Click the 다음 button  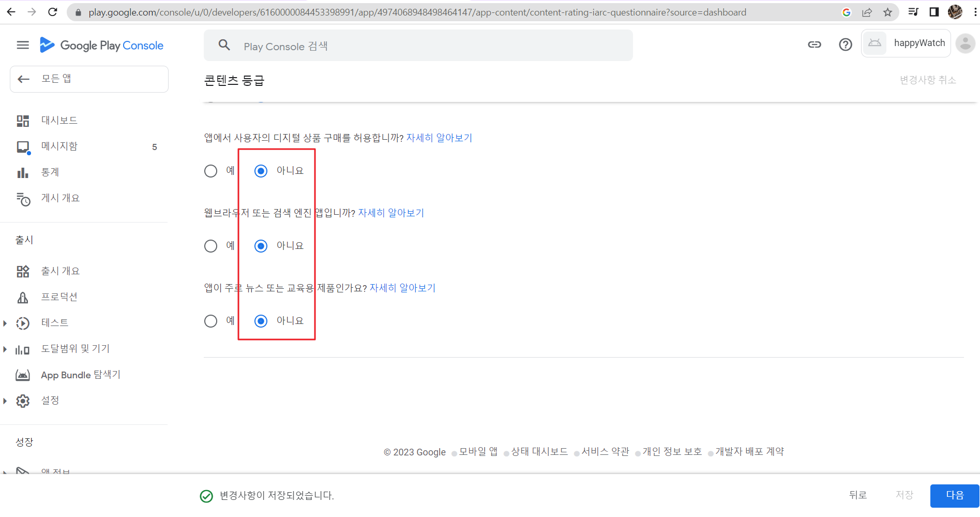pos(955,495)
